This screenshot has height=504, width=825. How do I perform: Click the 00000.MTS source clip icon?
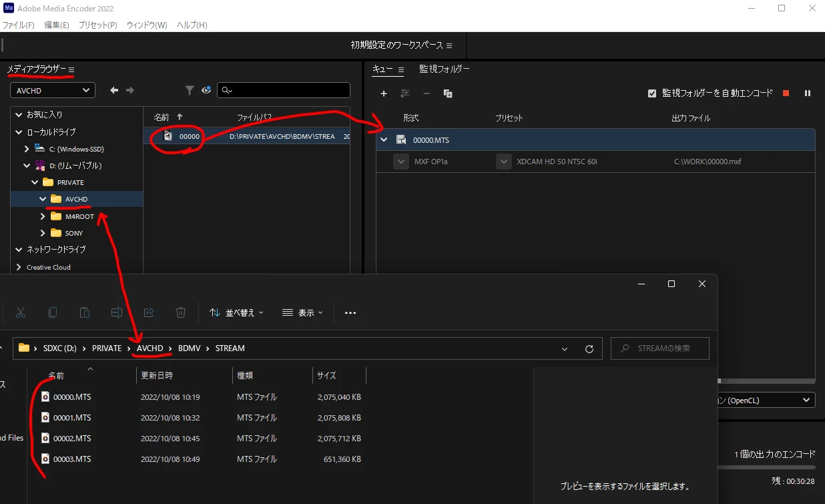[401, 140]
